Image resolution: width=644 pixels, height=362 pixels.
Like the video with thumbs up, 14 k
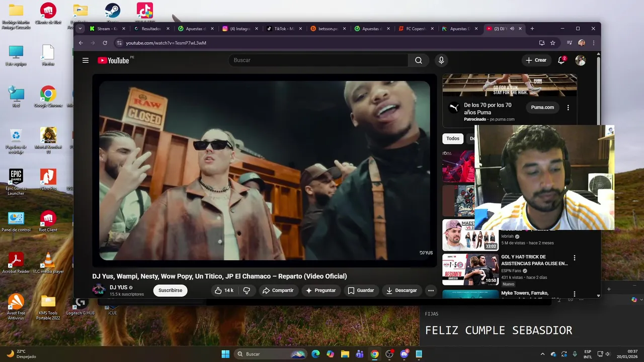tap(224, 290)
